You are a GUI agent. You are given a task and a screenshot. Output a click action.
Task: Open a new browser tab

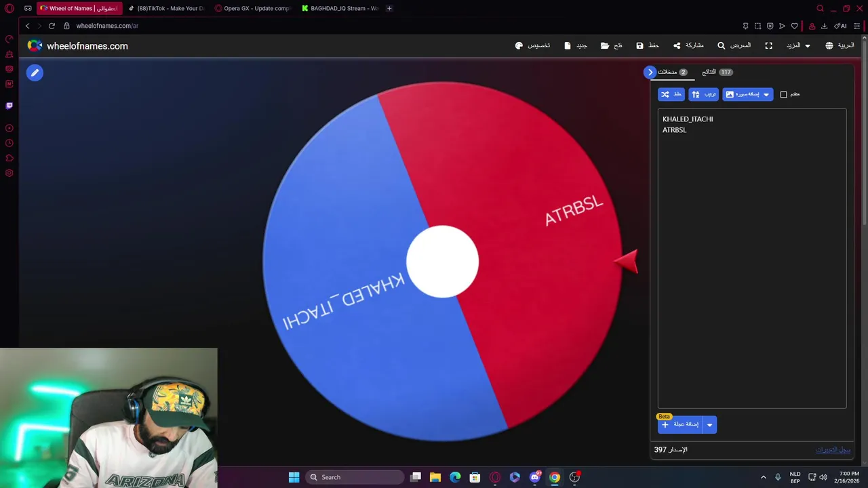click(389, 8)
